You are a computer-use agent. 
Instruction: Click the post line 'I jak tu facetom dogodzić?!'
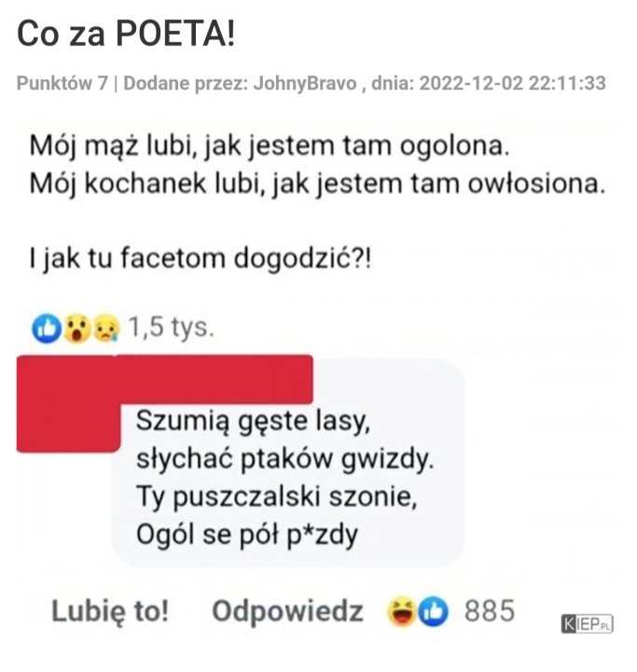(201, 259)
